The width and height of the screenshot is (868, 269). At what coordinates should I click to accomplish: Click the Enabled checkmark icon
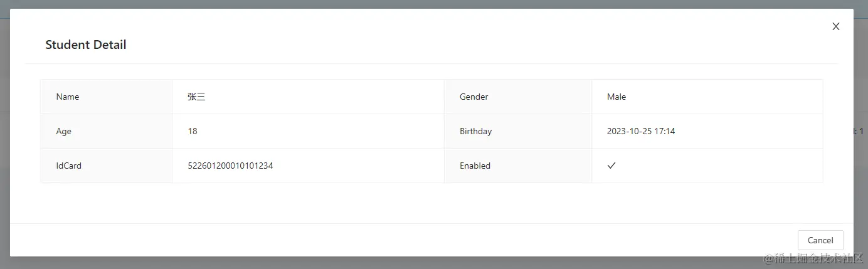[x=611, y=166]
